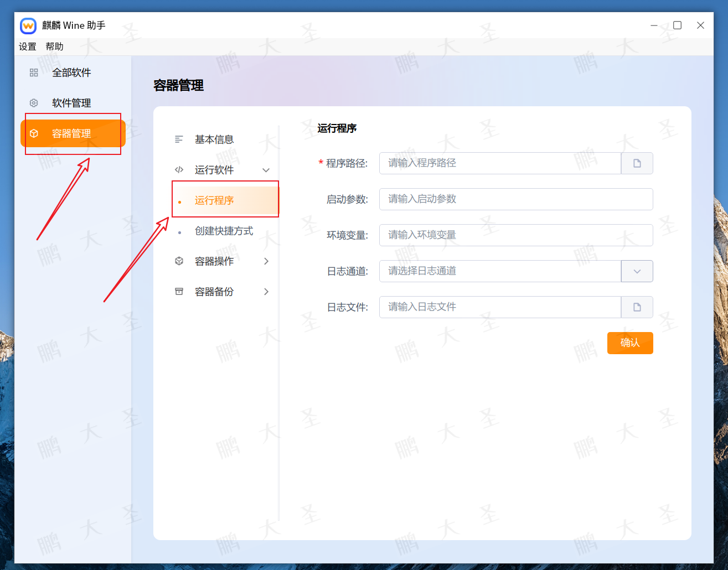Go to 软件管理 in sidebar

coord(73,103)
